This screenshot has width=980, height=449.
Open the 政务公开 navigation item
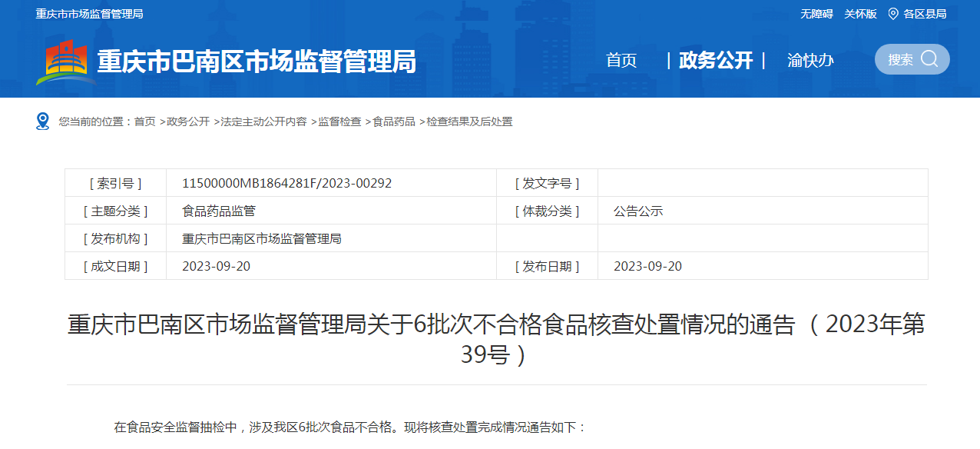tap(716, 60)
